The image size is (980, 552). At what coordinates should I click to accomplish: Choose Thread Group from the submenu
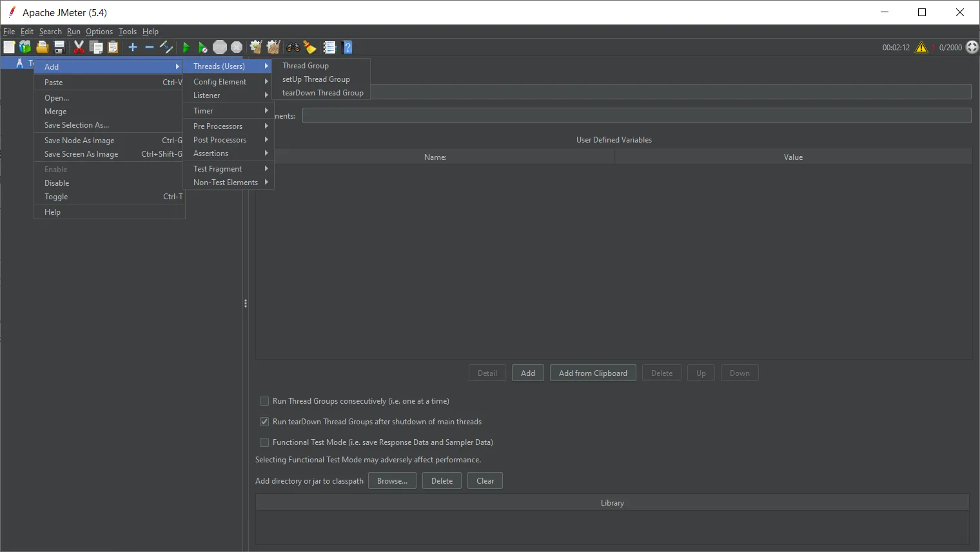tap(321, 66)
